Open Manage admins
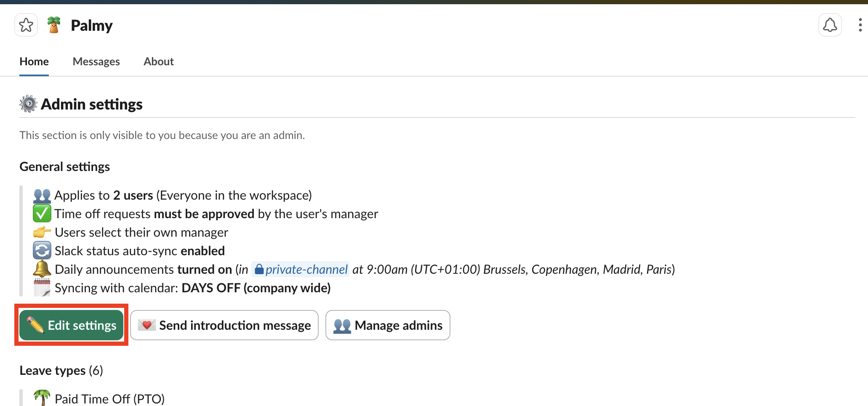 click(x=388, y=325)
